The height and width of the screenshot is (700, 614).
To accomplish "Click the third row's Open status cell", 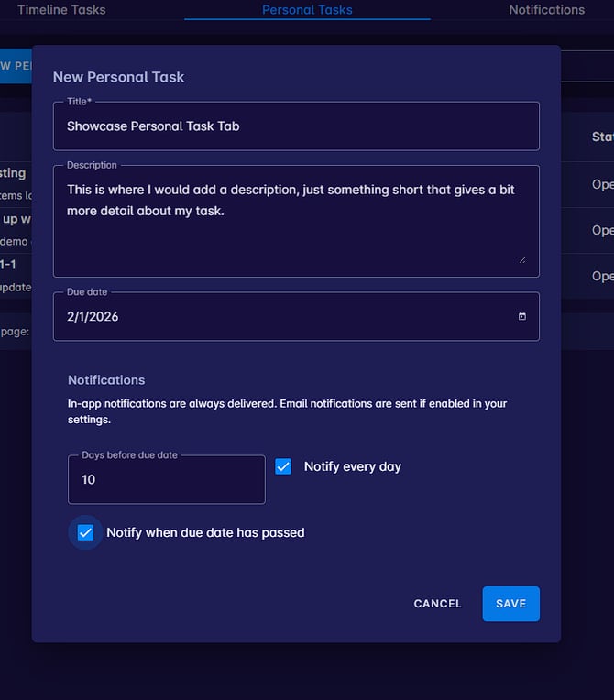I will (x=602, y=276).
